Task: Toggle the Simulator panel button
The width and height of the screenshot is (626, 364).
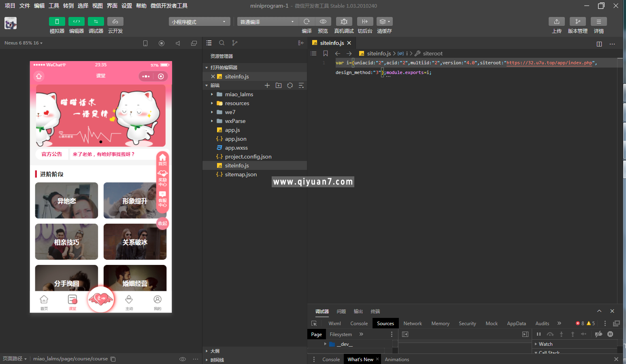Action: click(57, 21)
